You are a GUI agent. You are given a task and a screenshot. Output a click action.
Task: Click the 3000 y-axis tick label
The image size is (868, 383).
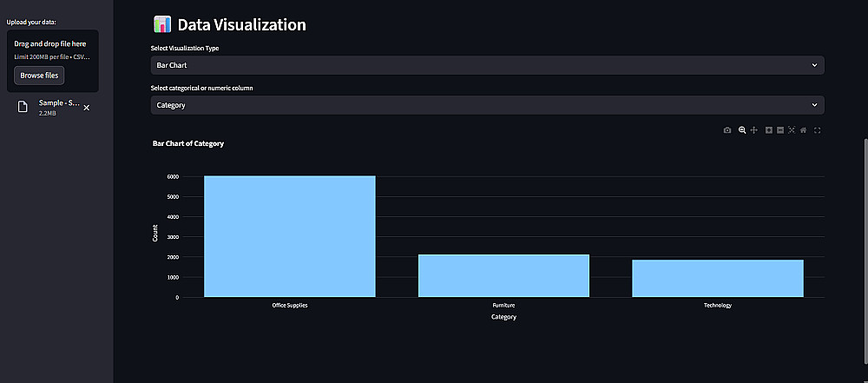click(174, 237)
